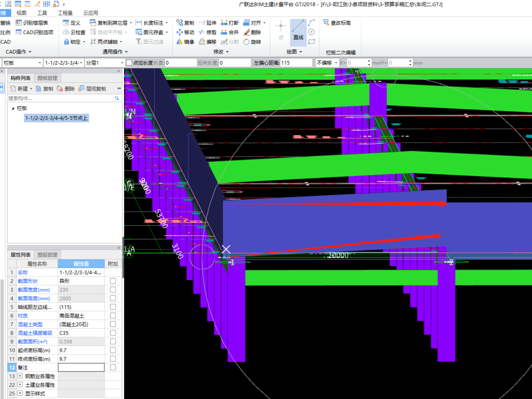Click the 左偏心距离 input field
The width and height of the screenshot is (532, 399).
(296, 63)
